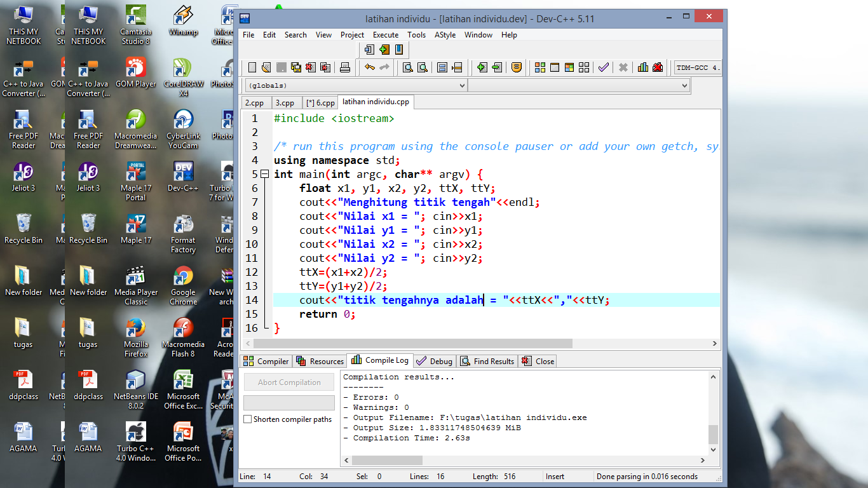The image size is (868, 488).
Task: Enable Shorten compiler paths checkbox
Action: (248, 419)
